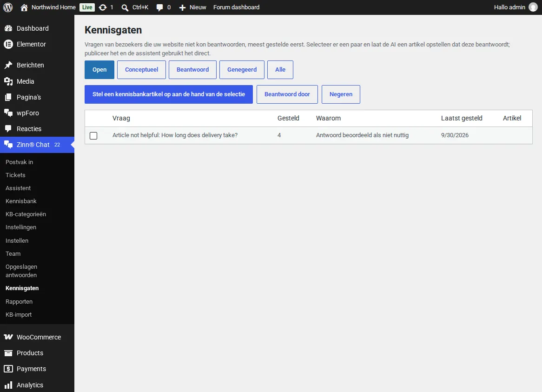Click 'Stel een kennisbankartikel op' button

(169, 94)
